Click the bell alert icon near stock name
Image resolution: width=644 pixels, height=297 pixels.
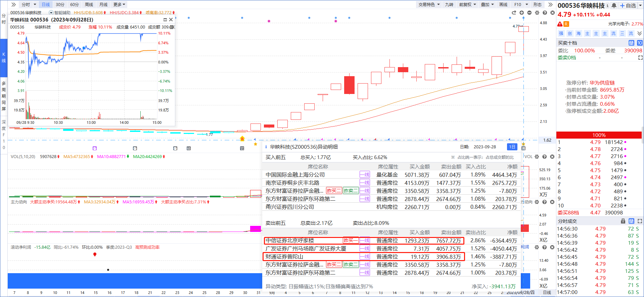pyautogui.click(x=614, y=5)
